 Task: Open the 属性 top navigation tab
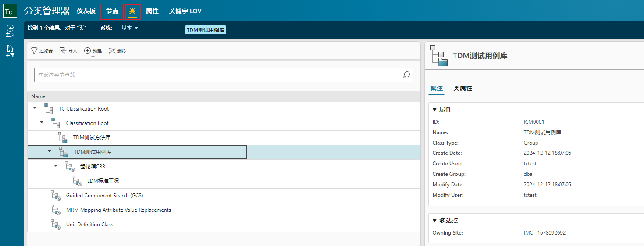tap(152, 11)
